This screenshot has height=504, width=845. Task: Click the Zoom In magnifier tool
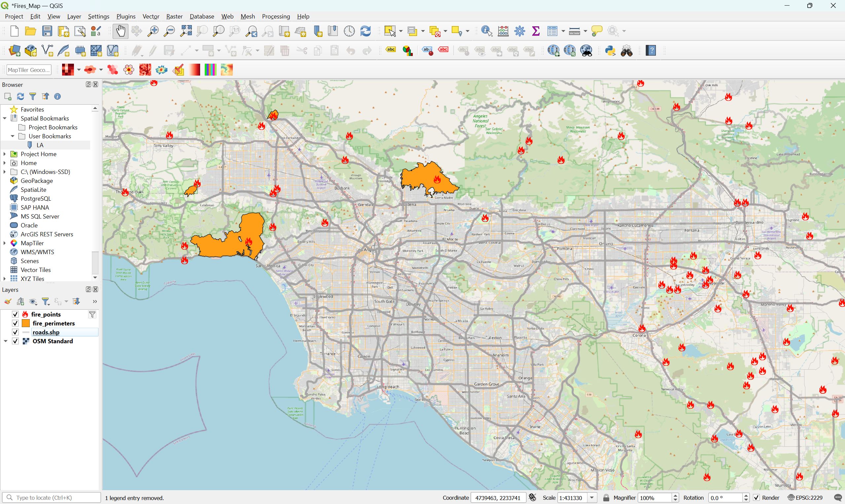(153, 31)
